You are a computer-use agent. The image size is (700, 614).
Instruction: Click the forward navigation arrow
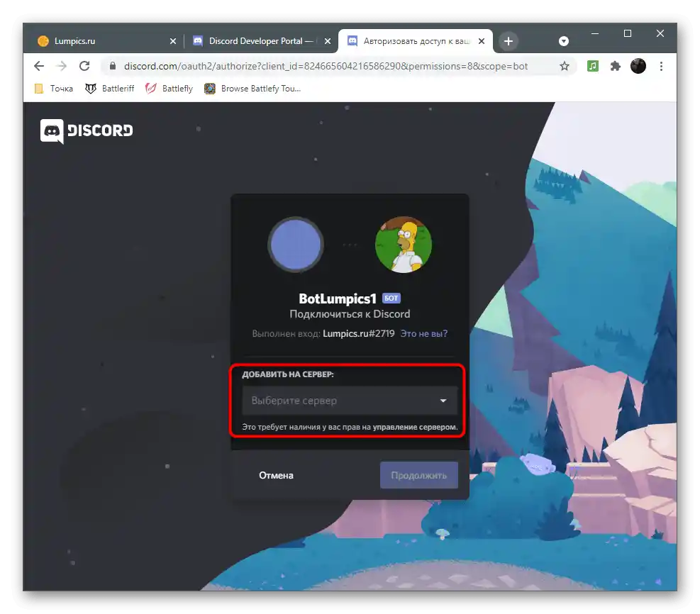pos(62,66)
